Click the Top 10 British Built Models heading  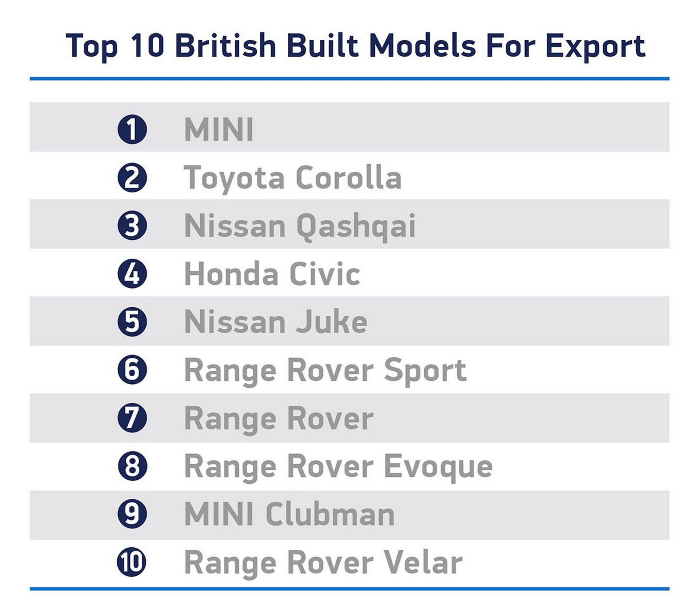point(355,46)
